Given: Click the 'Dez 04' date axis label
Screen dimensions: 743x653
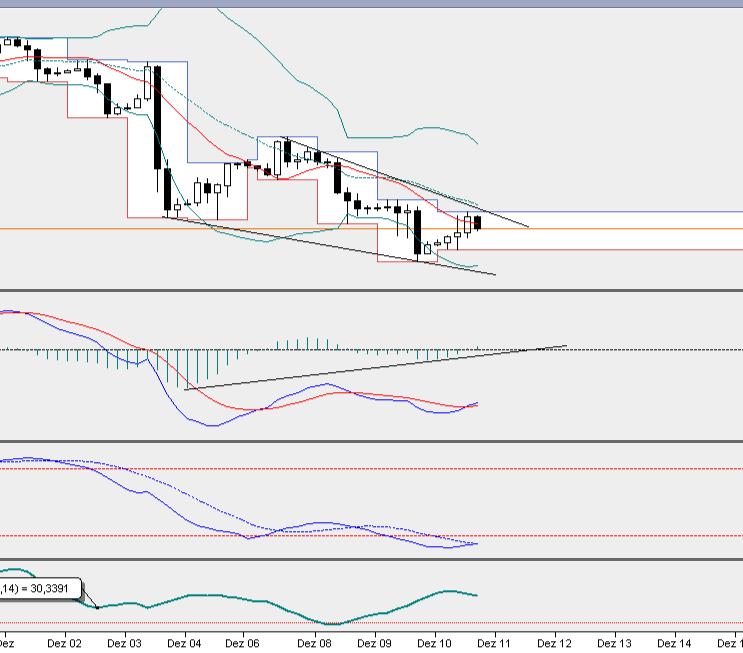Looking at the screenshot, I should (184, 643).
